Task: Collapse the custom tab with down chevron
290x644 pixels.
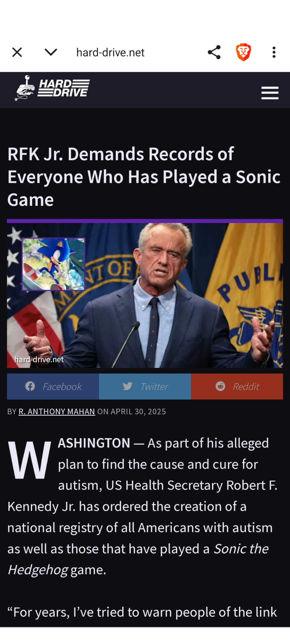Action: 51,52
